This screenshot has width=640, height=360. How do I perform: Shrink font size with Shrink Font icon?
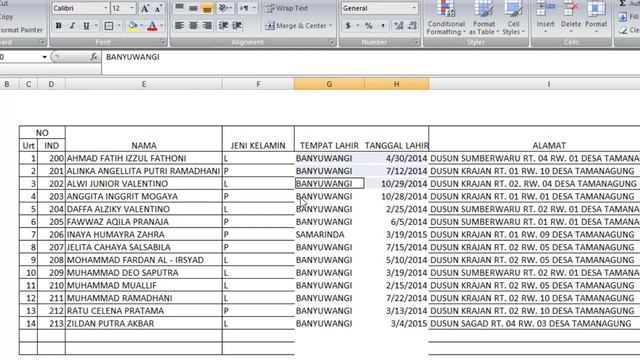pos(158,8)
